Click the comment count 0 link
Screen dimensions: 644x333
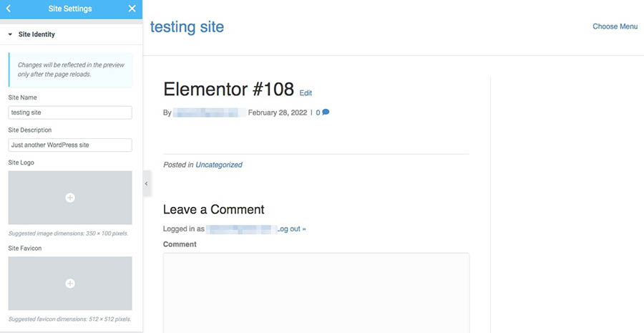[x=318, y=112]
